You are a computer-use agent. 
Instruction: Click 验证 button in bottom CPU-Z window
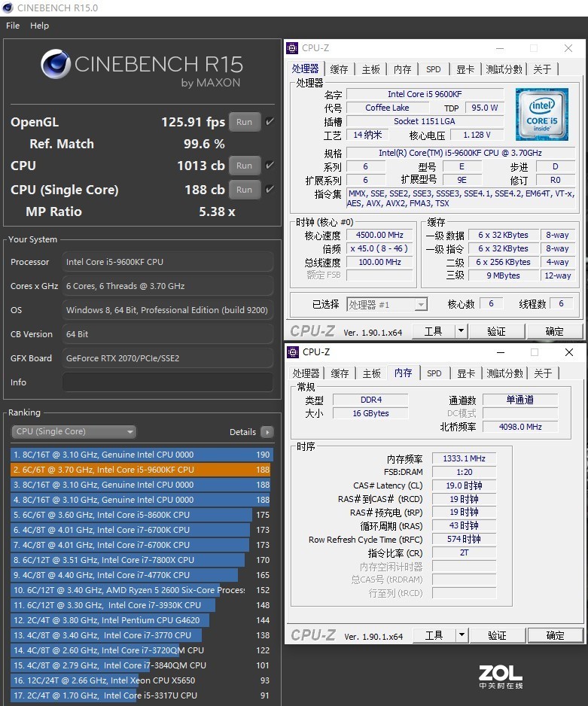[x=498, y=636]
